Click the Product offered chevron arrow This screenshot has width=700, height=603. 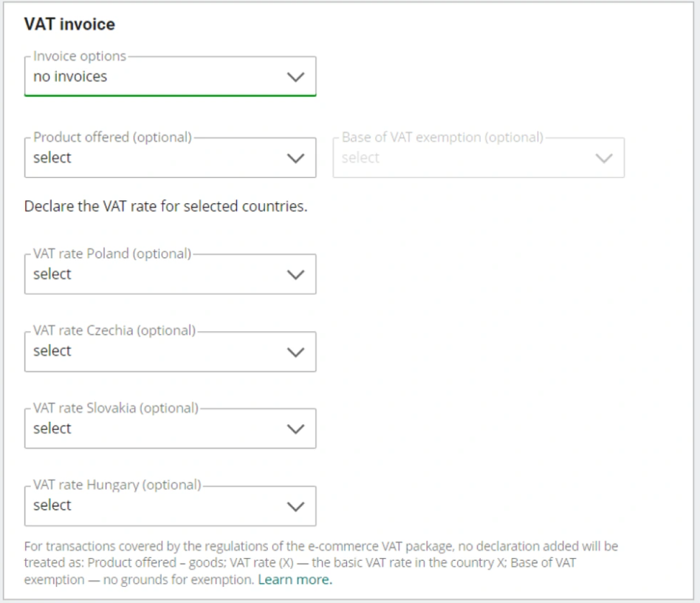click(295, 158)
